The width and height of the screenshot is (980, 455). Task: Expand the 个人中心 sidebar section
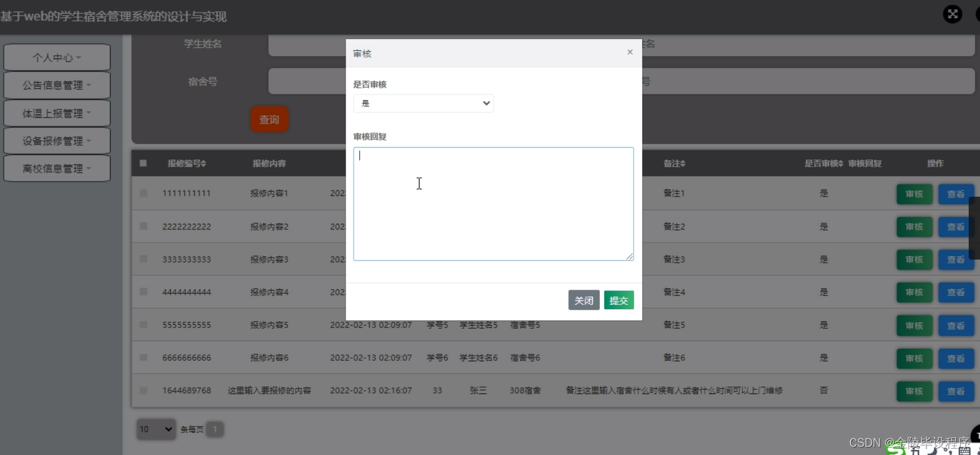click(x=57, y=57)
